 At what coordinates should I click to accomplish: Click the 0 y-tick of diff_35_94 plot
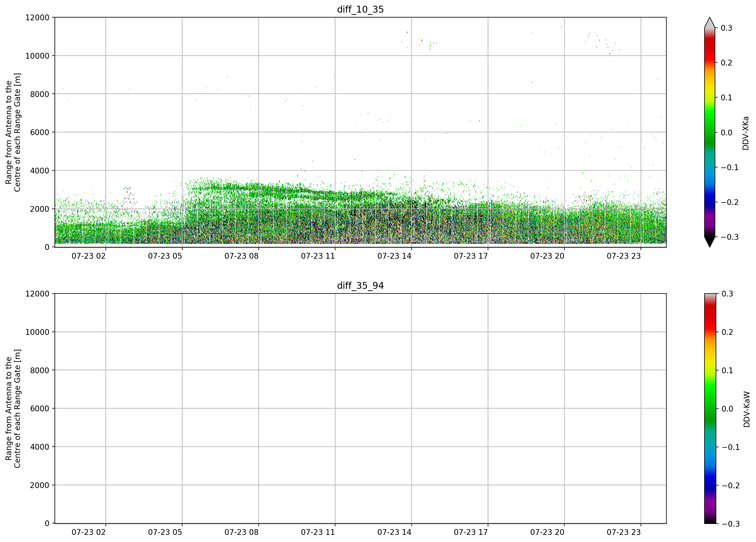click(47, 524)
